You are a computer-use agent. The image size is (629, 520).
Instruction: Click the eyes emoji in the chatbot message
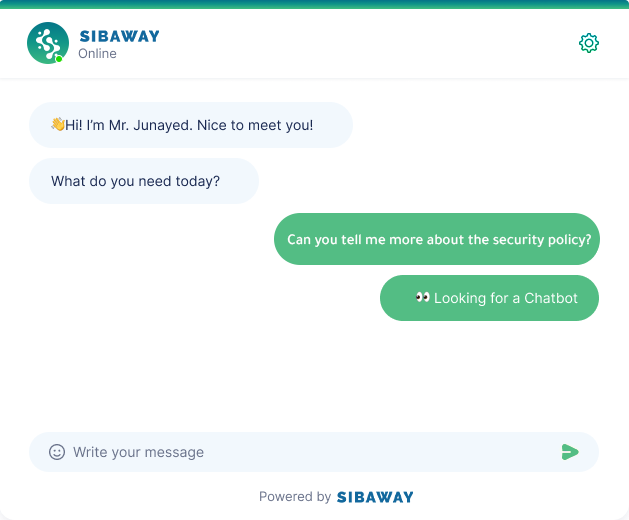click(422, 298)
